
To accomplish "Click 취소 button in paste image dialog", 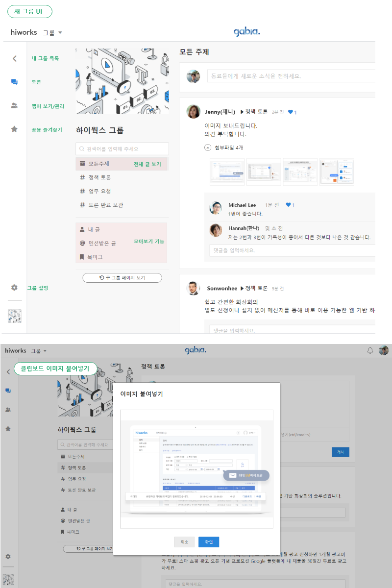I will click(184, 542).
